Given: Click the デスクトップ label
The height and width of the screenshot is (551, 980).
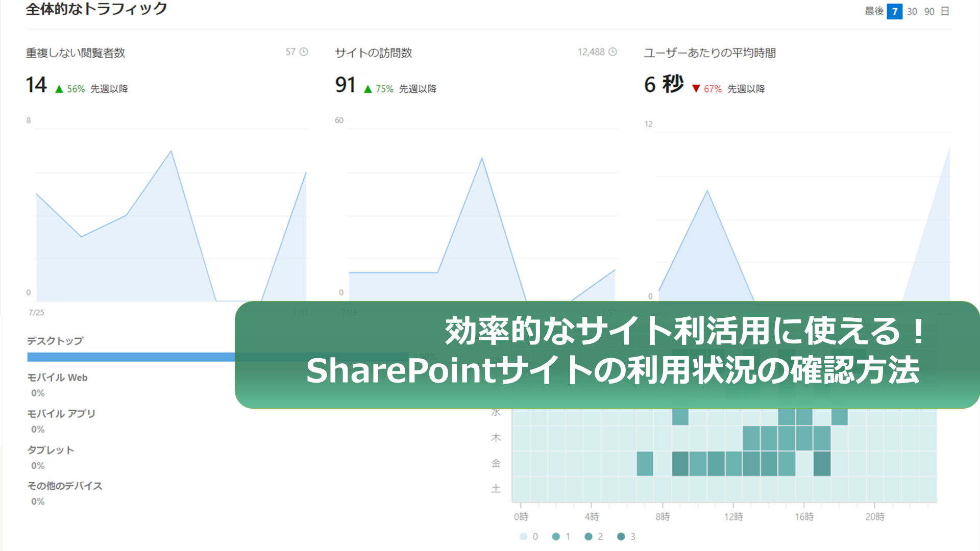Looking at the screenshot, I should click(x=55, y=341).
